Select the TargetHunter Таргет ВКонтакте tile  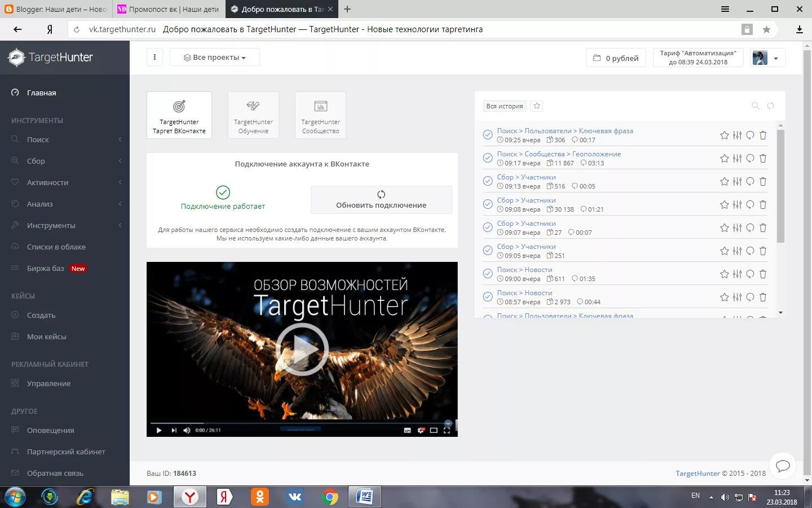point(179,115)
